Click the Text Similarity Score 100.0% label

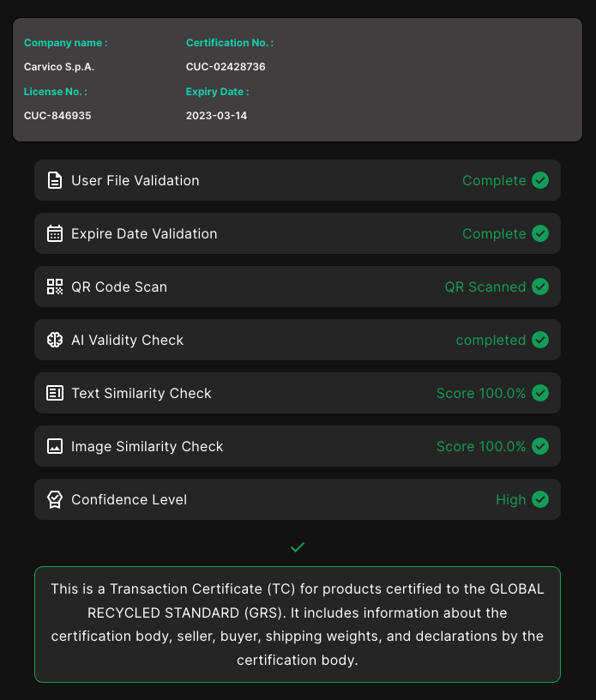[481, 393]
